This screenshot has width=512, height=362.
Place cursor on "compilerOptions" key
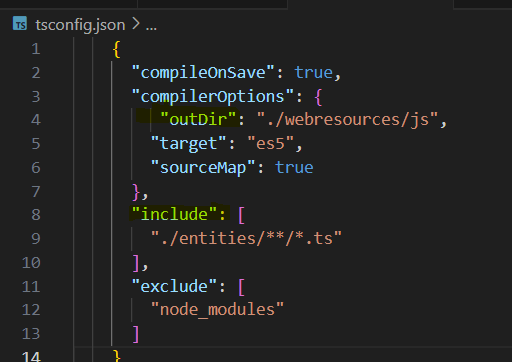pyautogui.click(x=213, y=96)
